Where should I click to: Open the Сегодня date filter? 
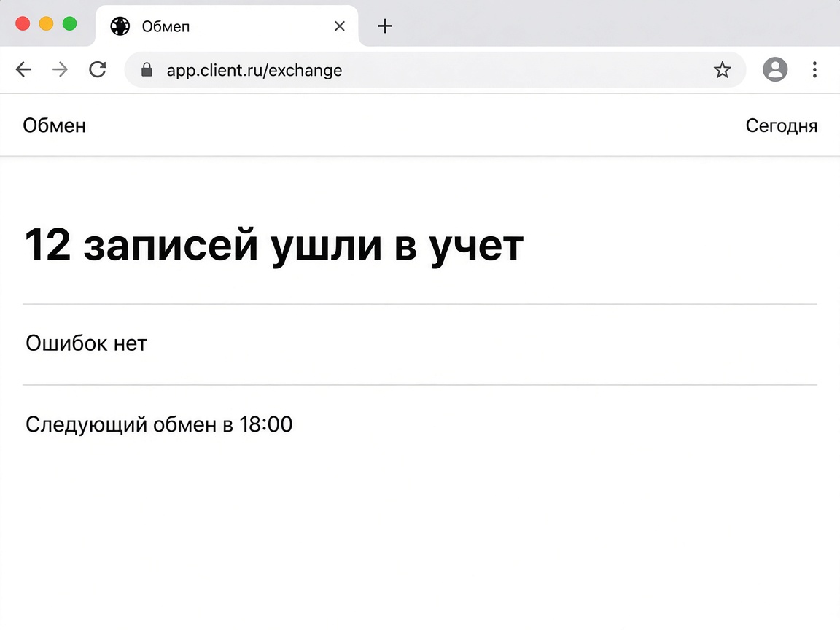point(781,126)
